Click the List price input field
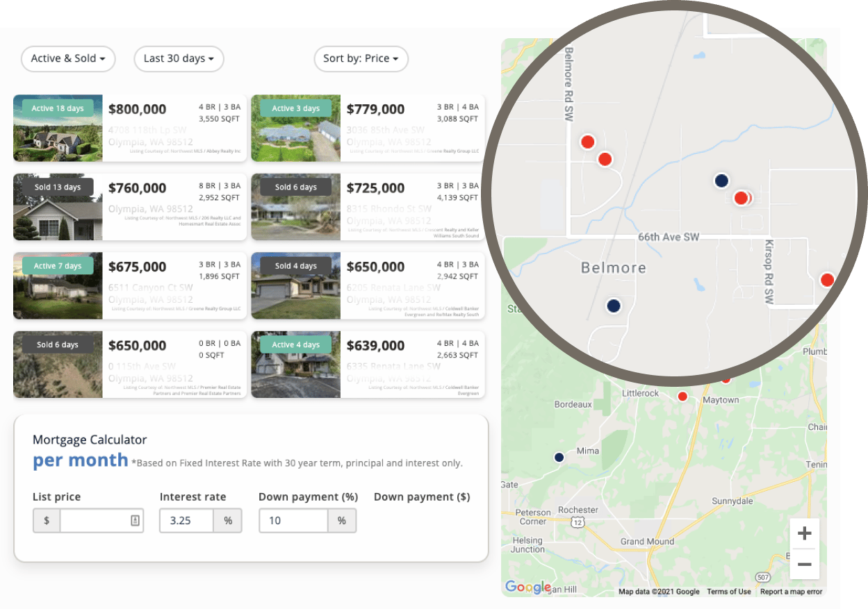The height and width of the screenshot is (609, 868). click(x=101, y=520)
